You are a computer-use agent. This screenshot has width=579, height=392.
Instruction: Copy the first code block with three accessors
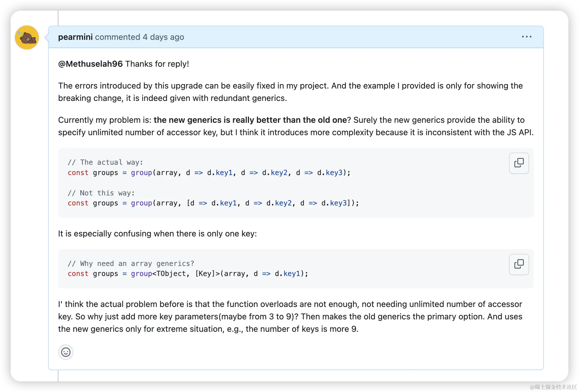(x=519, y=163)
